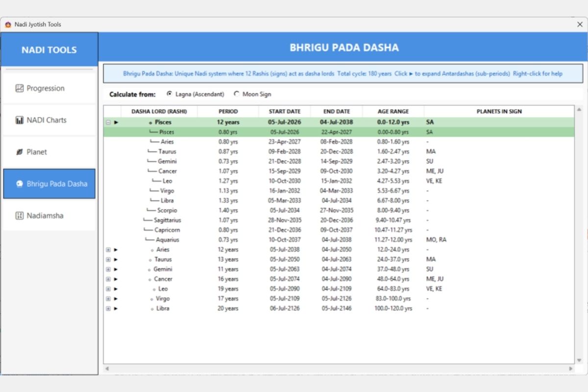Click the horizontal scrollbar right arrow
This screenshot has height=392, width=588.
click(x=570, y=368)
